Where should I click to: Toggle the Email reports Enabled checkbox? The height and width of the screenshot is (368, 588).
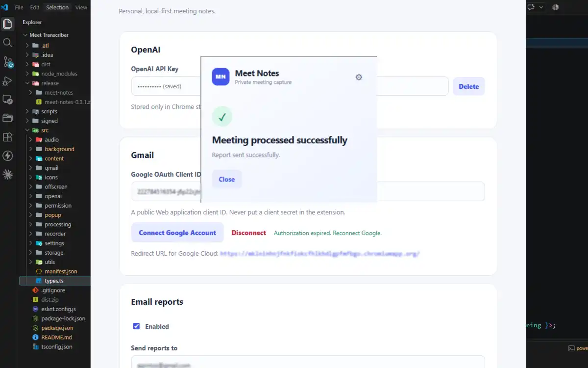[x=136, y=326]
